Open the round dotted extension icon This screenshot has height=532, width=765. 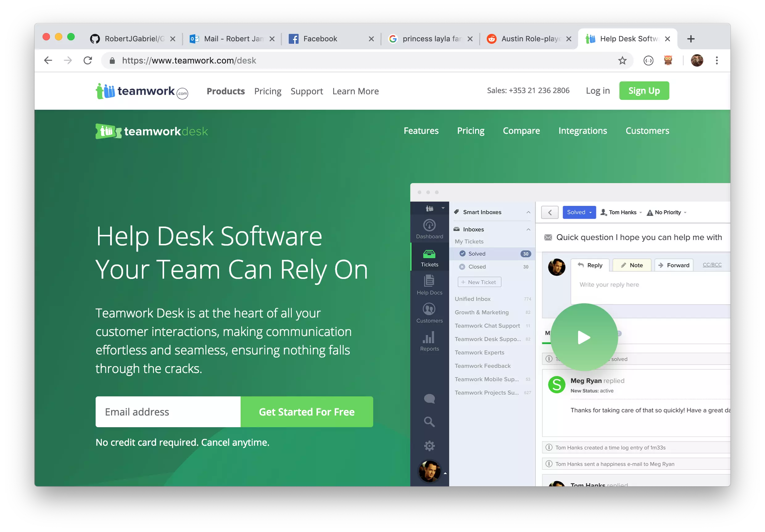click(648, 60)
